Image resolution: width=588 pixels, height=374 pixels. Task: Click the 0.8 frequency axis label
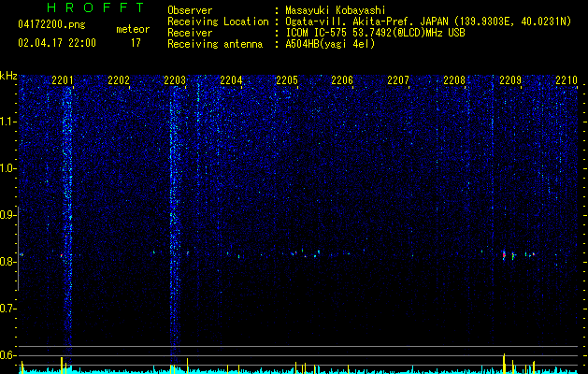tap(8, 262)
